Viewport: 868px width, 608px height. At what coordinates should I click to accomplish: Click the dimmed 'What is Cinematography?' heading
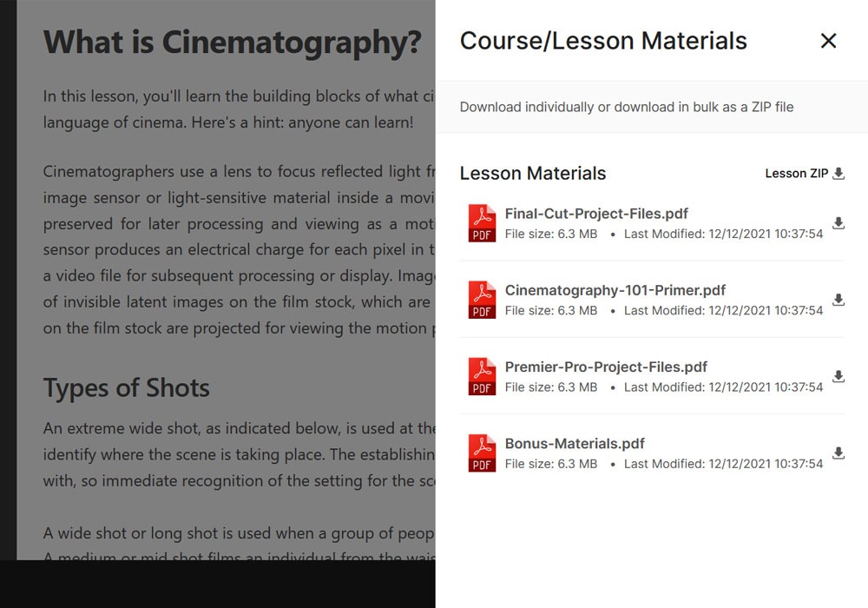click(233, 42)
